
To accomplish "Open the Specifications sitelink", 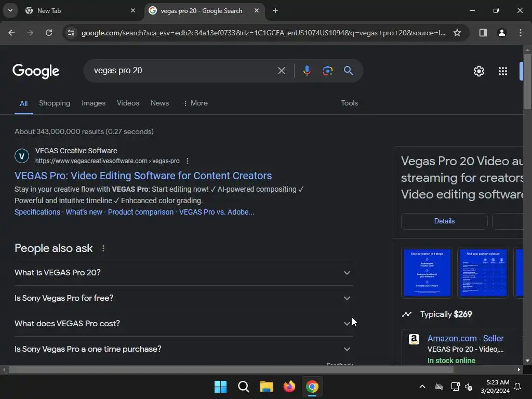I will [37, 212].
